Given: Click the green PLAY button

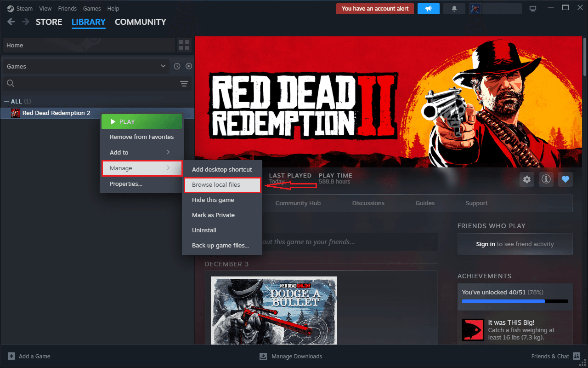Looking at the screenshot, I should [x=141, y=121].
